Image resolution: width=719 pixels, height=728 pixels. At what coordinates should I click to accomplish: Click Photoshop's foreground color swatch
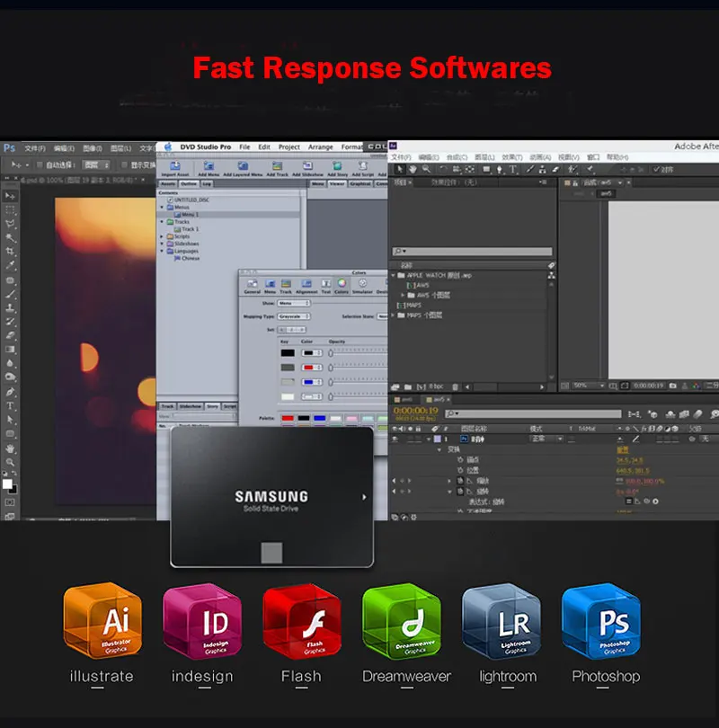click(x=7, y=484)
